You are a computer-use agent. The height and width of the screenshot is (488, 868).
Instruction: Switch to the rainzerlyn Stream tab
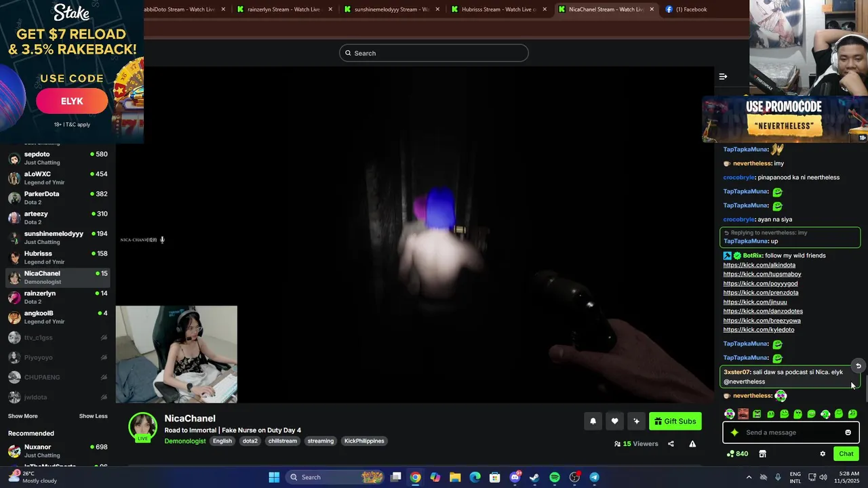point(283,9)
